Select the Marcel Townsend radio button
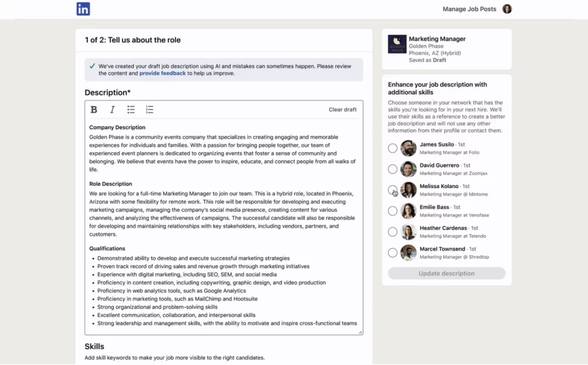This screenshot has width=588, height=365. pyautogui.click(x=393, y=253)
